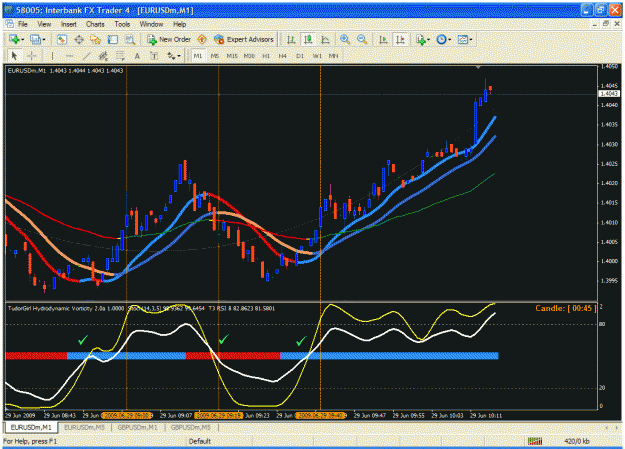Select the Text tool (A)
Screen dimensions: 625x449
pos(137,56)
